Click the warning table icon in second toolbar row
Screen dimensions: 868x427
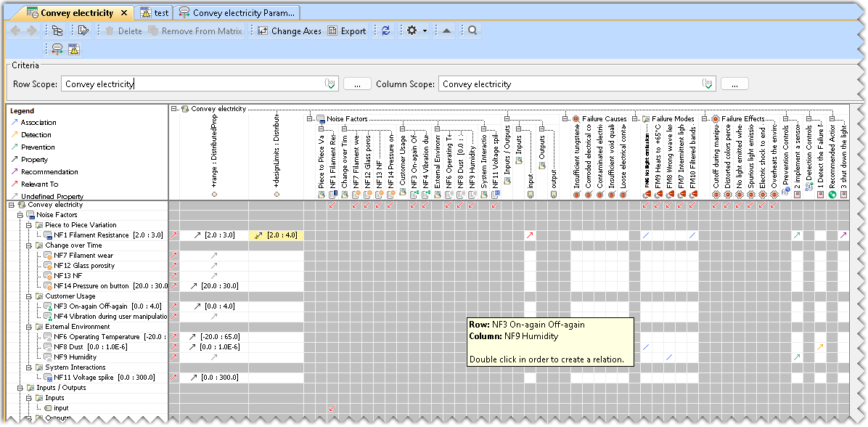[x=73, y=49]
